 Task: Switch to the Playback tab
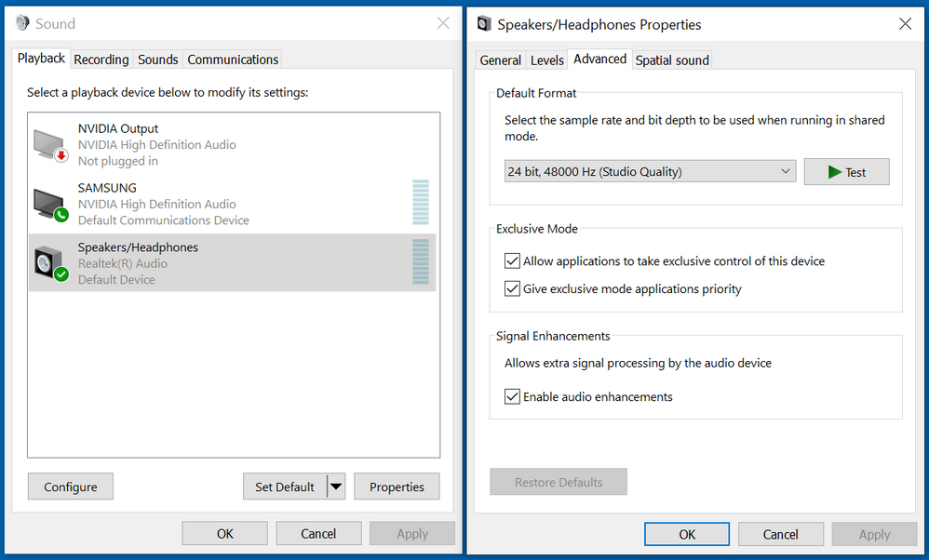coord(41,59)
